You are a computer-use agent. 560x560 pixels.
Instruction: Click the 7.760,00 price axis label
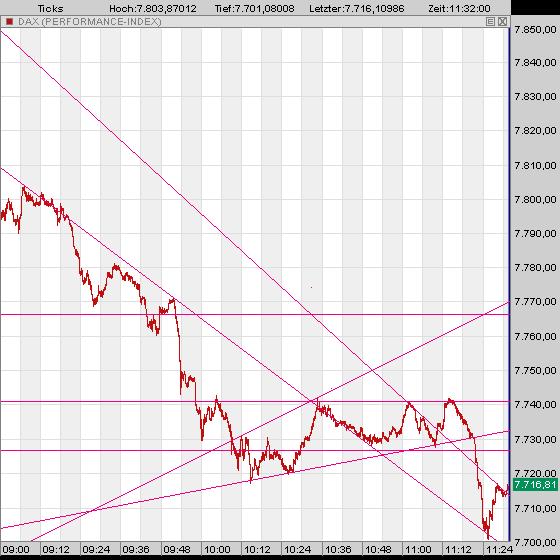[535, 336]
